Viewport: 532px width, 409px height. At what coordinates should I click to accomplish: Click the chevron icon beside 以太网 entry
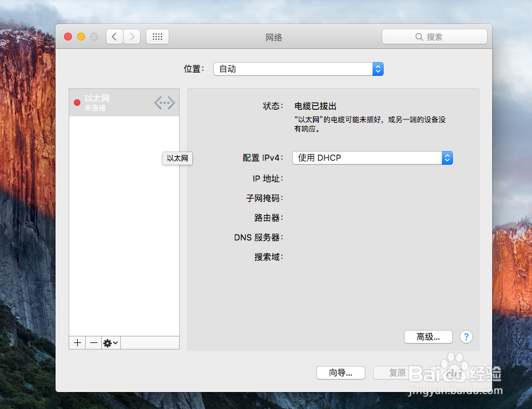(163, 103)
